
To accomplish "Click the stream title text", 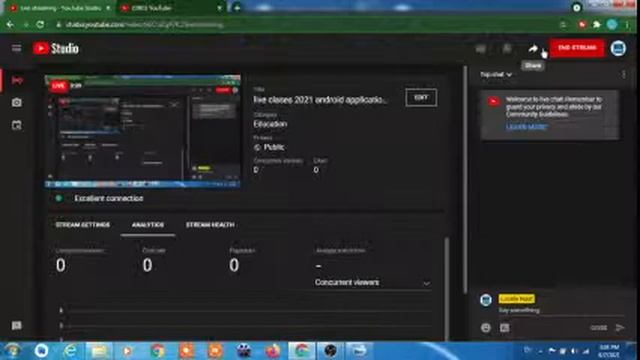I will click(x=320, y=100).
